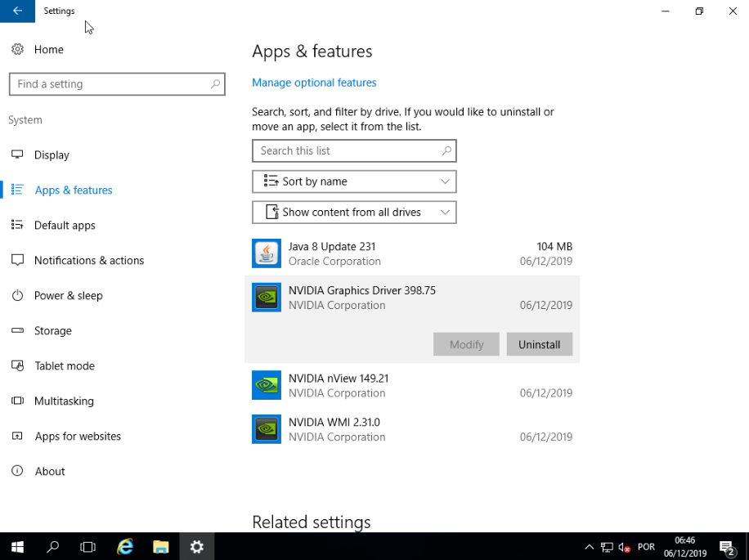This screenshot has height=560, width=749.
Task: Open the Display settings page
Action: [x=52, y=155]
